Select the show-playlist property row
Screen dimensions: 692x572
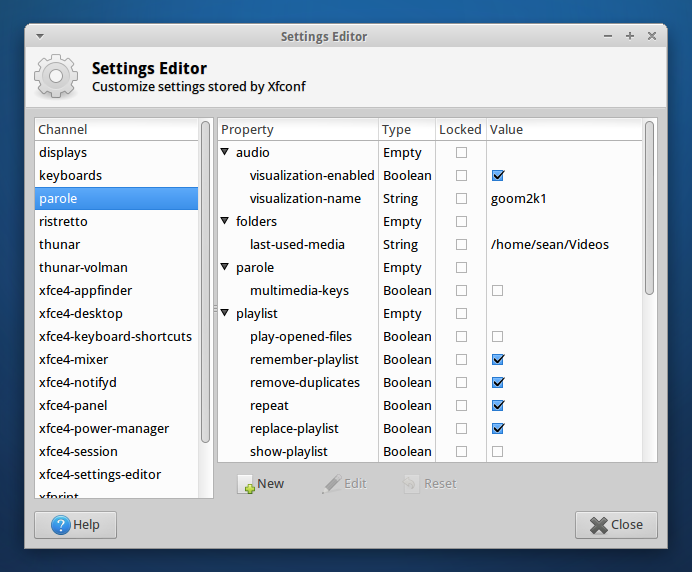tap(430, 452)
